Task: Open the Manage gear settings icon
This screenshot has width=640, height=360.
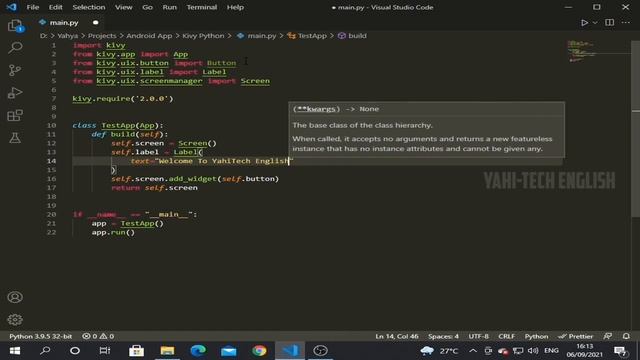Action: [15, 320]
